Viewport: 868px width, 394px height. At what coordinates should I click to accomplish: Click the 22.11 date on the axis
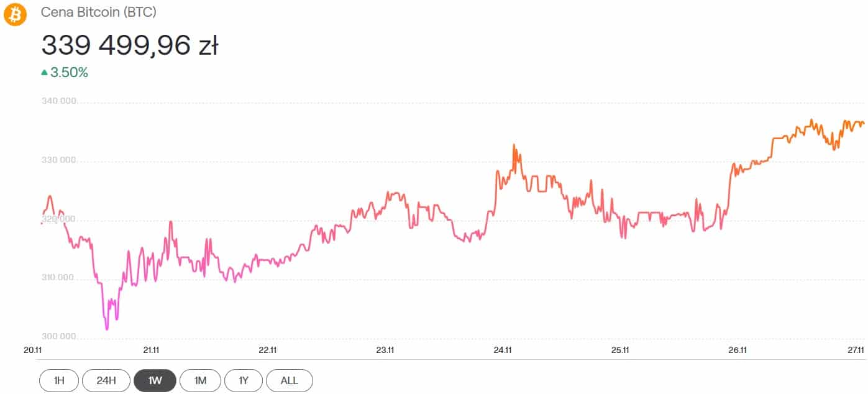[267, 350]
